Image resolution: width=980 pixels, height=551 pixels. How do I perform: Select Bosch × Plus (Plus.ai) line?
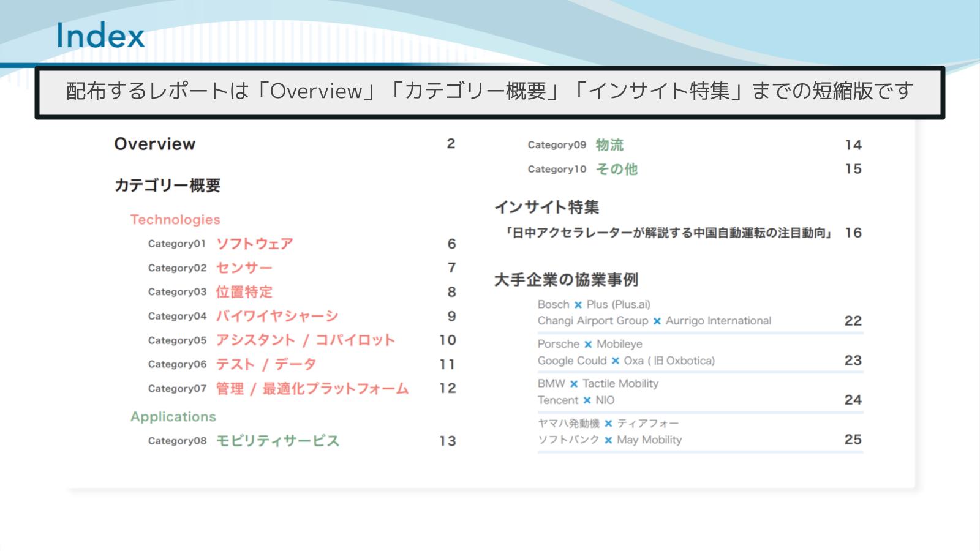click(x=594, y=304)
